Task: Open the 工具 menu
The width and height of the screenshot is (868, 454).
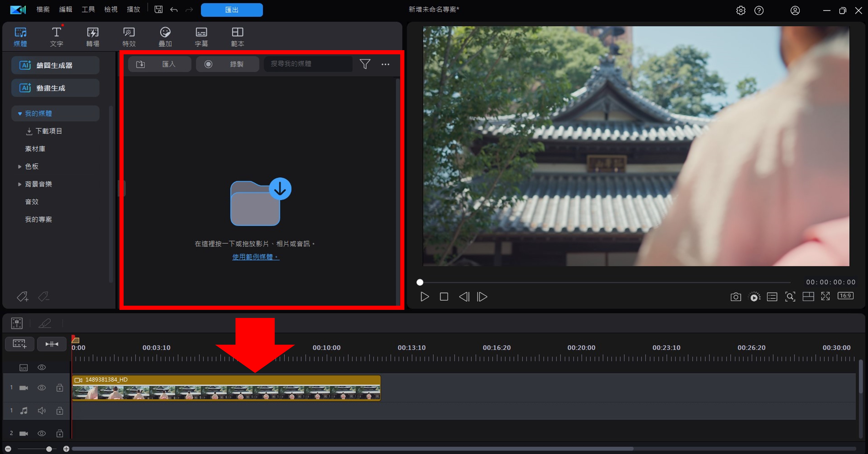Action: [88, 9]
